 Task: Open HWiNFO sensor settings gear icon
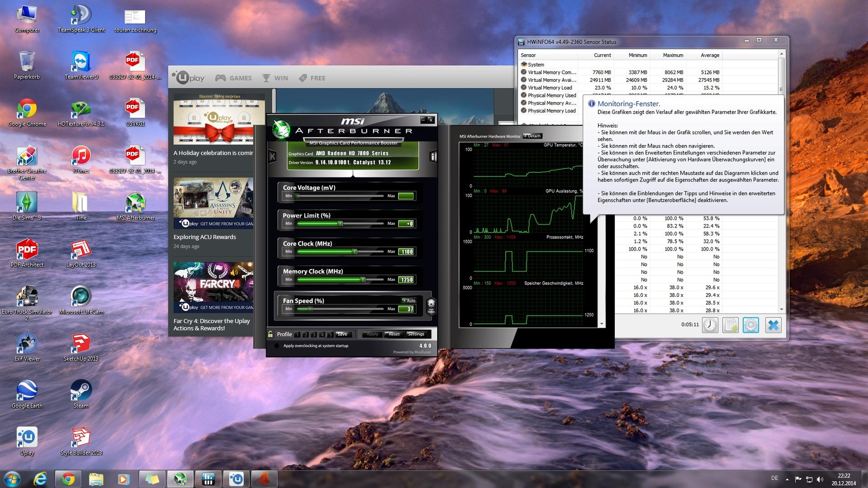pos(751,325)
